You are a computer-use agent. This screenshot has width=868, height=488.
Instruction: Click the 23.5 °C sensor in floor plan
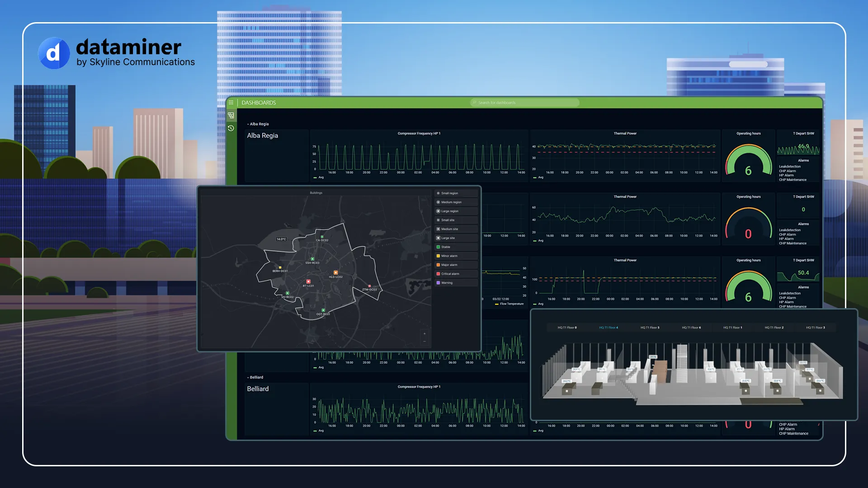click(x=745, y=381)
